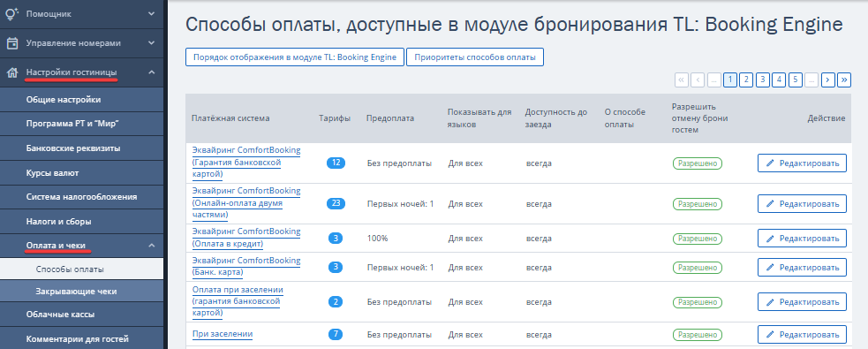Screen dimensions: 868x349
Task: Open Облачные кассы section
Action: point(82,315)
